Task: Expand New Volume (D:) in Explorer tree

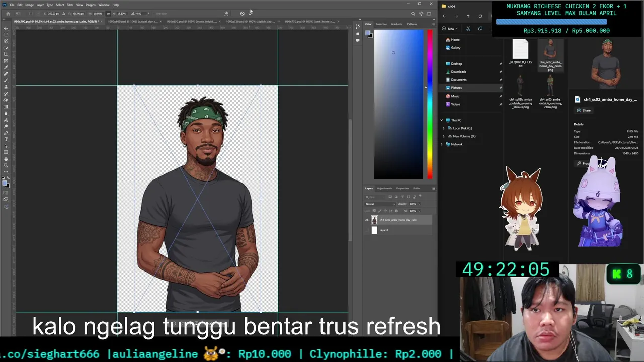Action: click(444, 136)
